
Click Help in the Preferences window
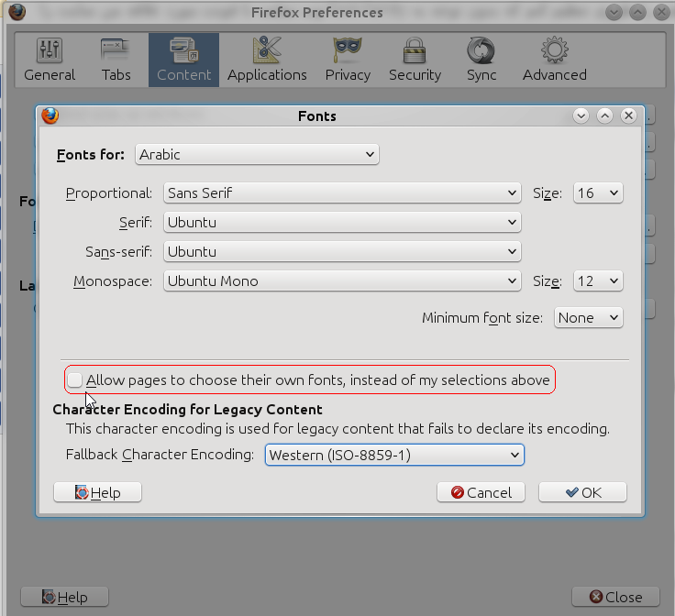pos(64,597)
